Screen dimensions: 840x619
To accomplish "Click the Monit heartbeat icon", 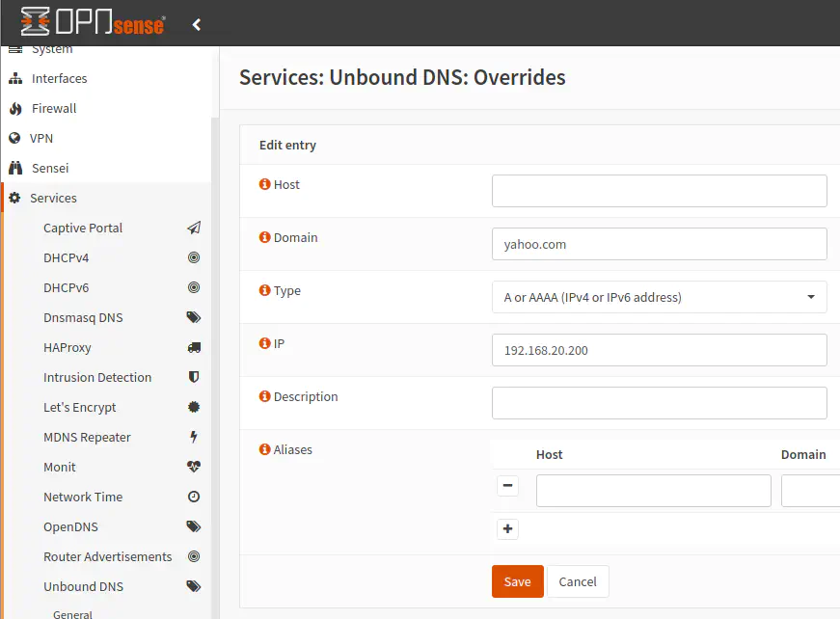I will (x=194, y=468).
